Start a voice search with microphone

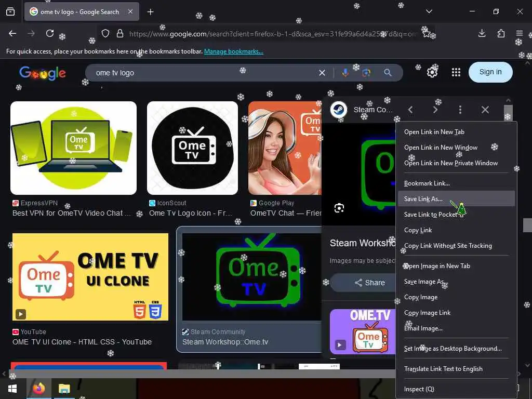point(345,73)
